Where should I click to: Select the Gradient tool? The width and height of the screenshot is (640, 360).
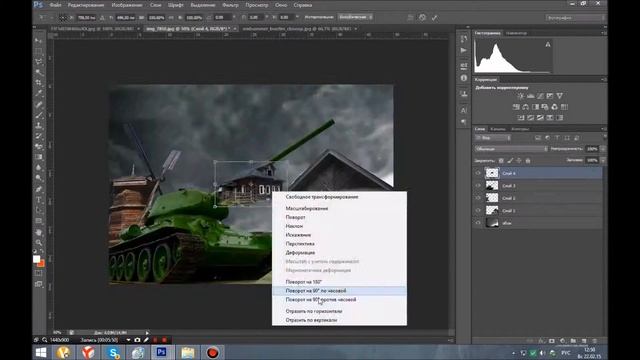click(39, 157)
